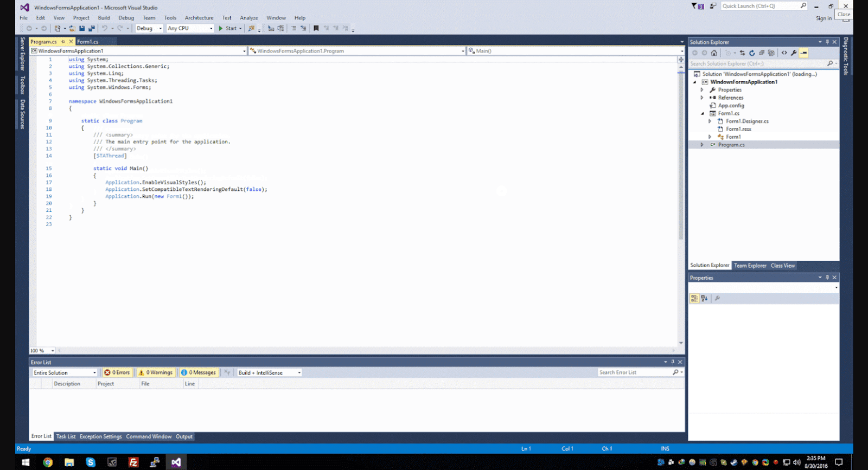Click the bookmark toggle icon in toolbar

point(316,28)
